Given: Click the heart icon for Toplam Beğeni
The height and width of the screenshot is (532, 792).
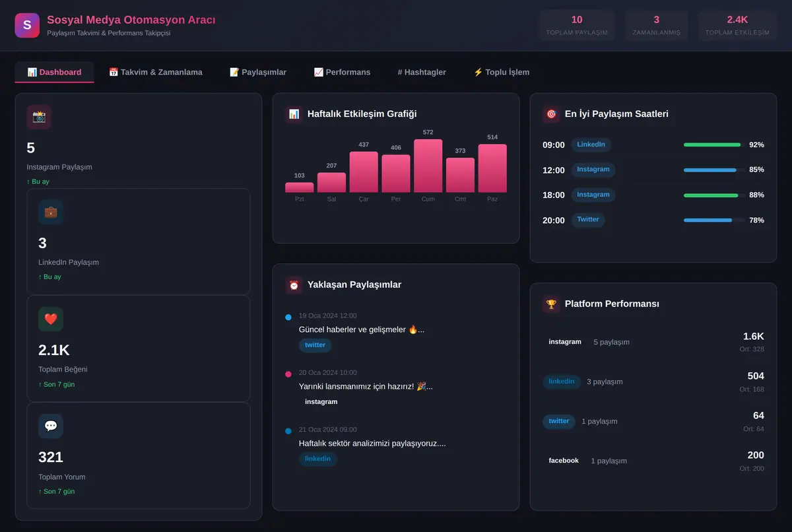Looking at the screenshot, I should (x=51, y=319).
